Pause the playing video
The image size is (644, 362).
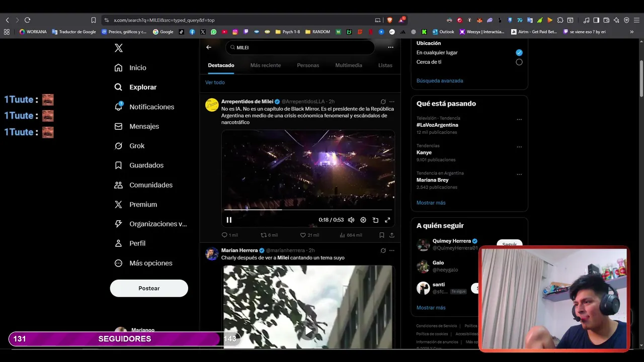(x=229, y=220)
